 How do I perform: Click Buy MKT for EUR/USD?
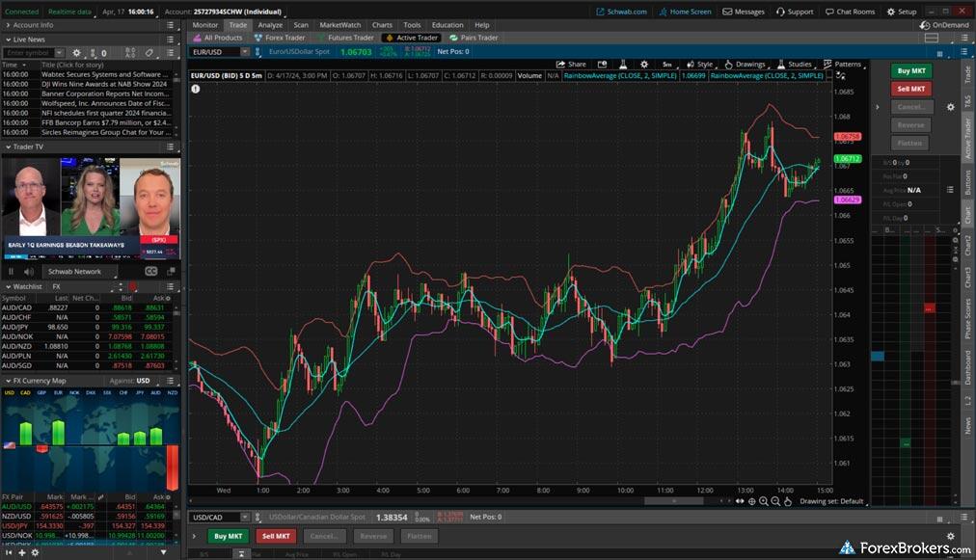[911, 71]
